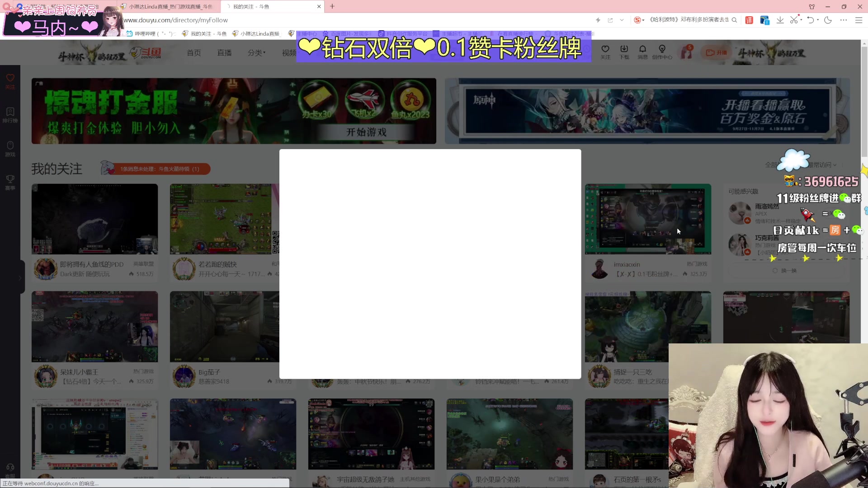868x488 pixels.
Task: Click the Douyu site logo
Action: [x=146, y=53]
